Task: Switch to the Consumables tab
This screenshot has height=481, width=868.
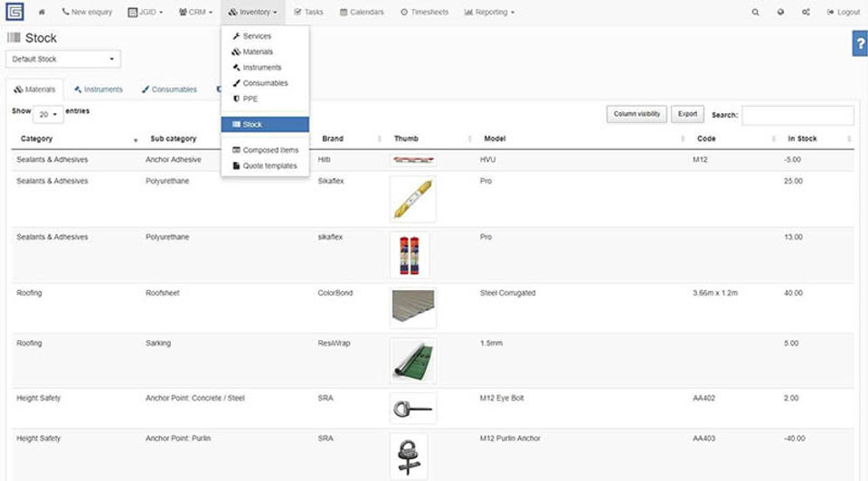Action: (x=169, y=90)
